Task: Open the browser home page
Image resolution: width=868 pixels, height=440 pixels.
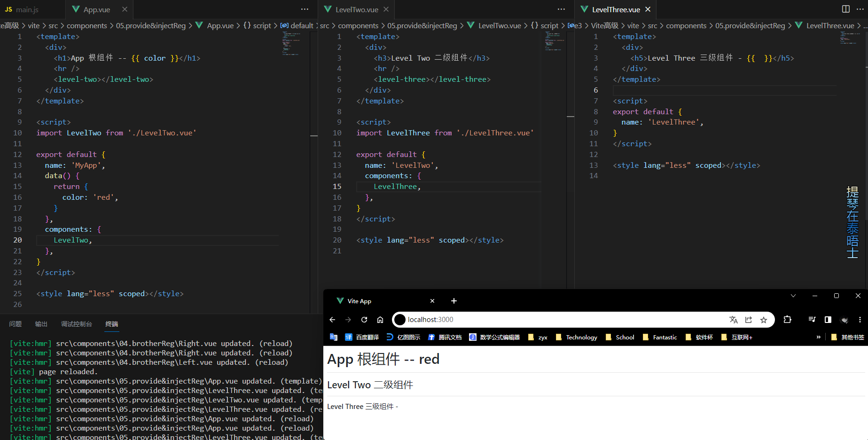Action: pyautogui.click(x=380, y=320)
